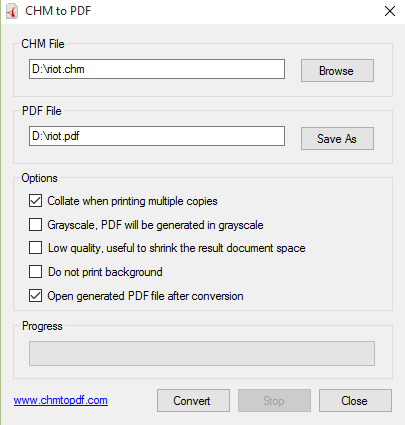
Task: Focus the CHM File path field
Action: pyautogui.click(x=157, y=69)
